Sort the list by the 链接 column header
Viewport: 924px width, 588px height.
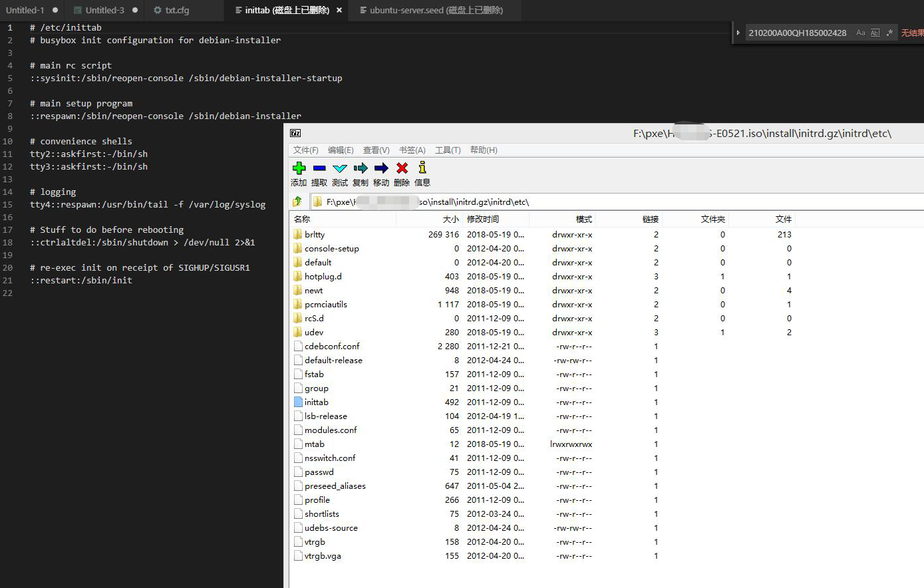click(x=650, y=219)
